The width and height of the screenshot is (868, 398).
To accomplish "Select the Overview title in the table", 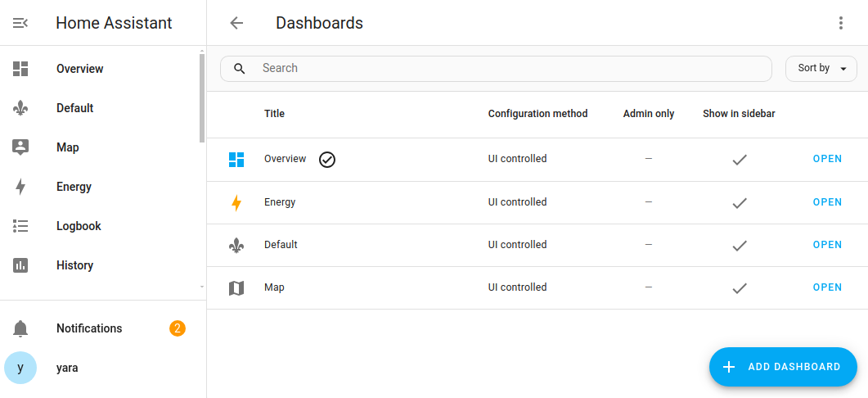I will [285, 159].
